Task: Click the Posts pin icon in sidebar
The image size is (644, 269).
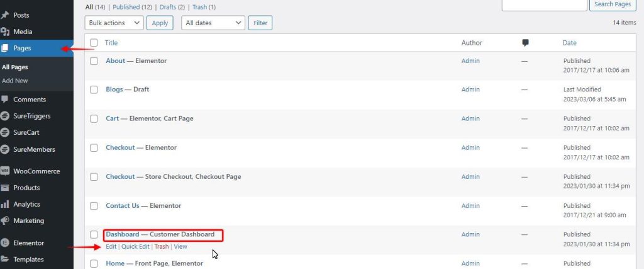Action: point(5,15)
